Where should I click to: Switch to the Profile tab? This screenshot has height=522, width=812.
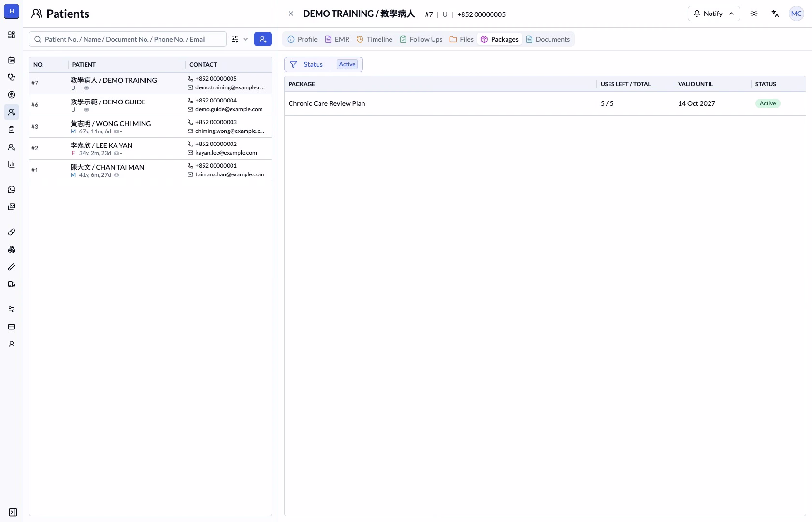[303, 39]
